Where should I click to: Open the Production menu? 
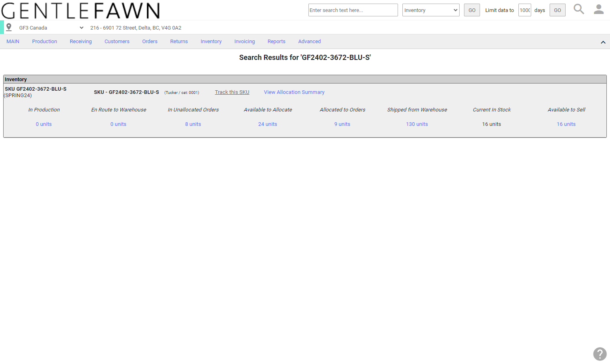coord(44,42)
